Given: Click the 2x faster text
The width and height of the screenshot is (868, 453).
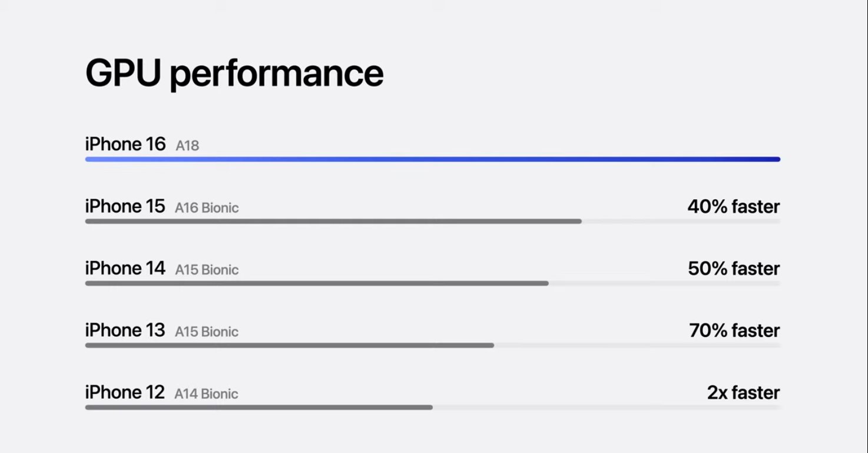Looking at the screenshot, I should [743, 392].
